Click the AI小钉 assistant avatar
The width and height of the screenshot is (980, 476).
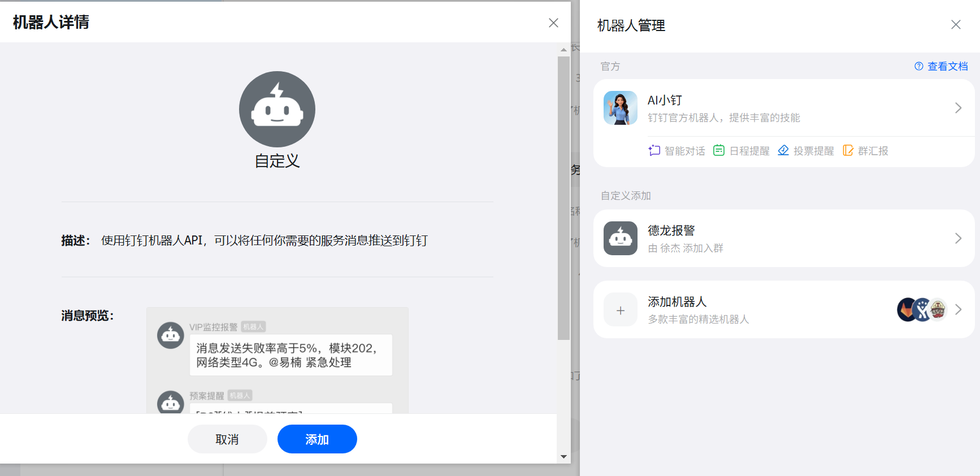pyautogui.click(x=621, y=108)
